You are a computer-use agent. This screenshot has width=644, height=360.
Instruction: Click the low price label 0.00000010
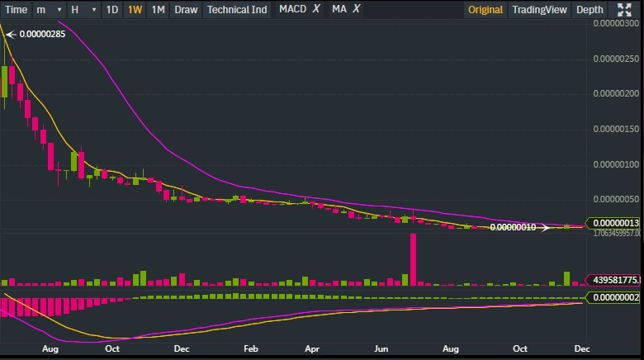tap(513, 227)
